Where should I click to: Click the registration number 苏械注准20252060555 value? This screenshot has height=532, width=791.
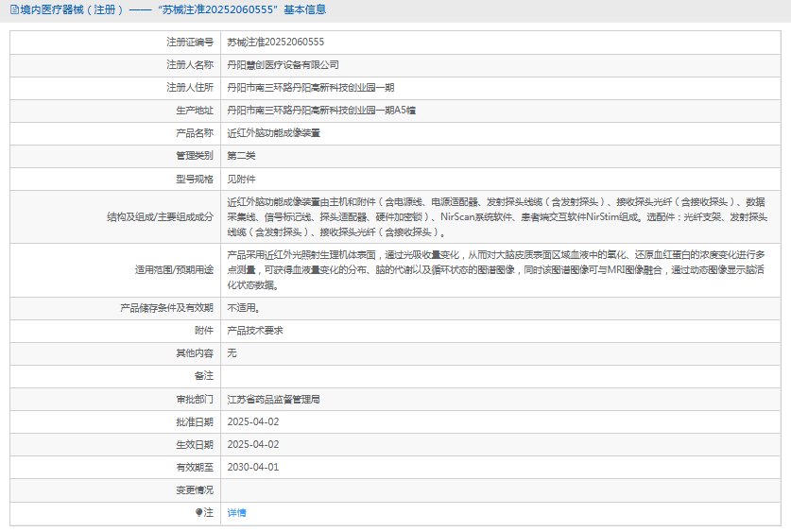pos(275,42)
